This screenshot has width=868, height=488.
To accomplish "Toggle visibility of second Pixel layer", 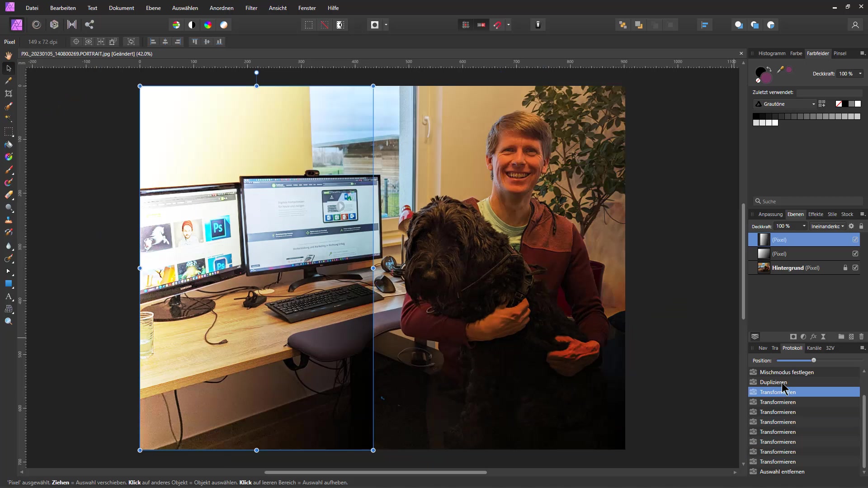I will 855,254.
